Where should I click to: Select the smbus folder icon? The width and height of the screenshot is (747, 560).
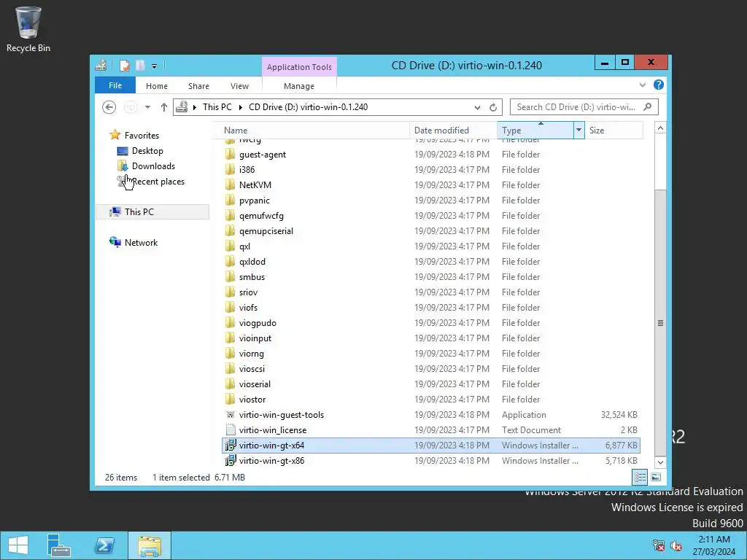point(230,276)
